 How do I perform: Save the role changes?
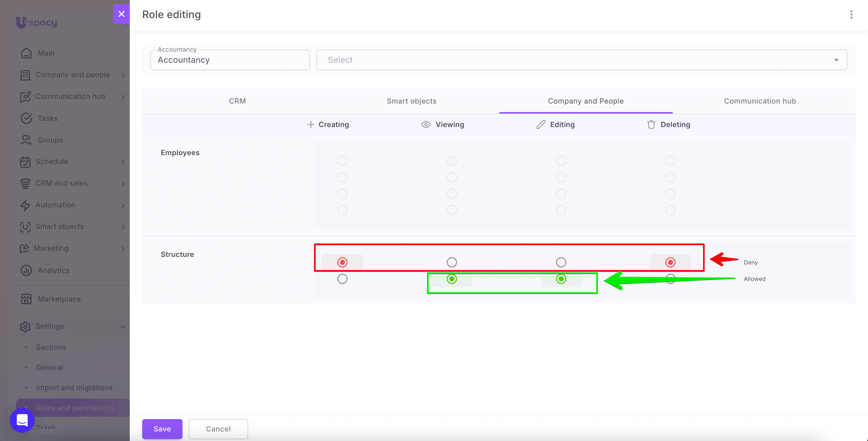click(162, 429)
